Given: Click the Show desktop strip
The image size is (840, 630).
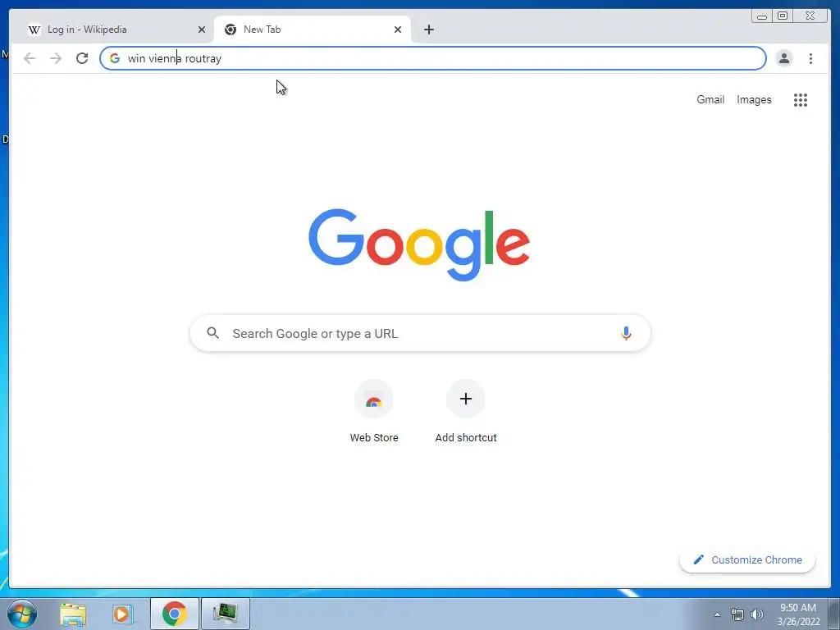Looking at the screenshot, I should click(x=834, y=614).
